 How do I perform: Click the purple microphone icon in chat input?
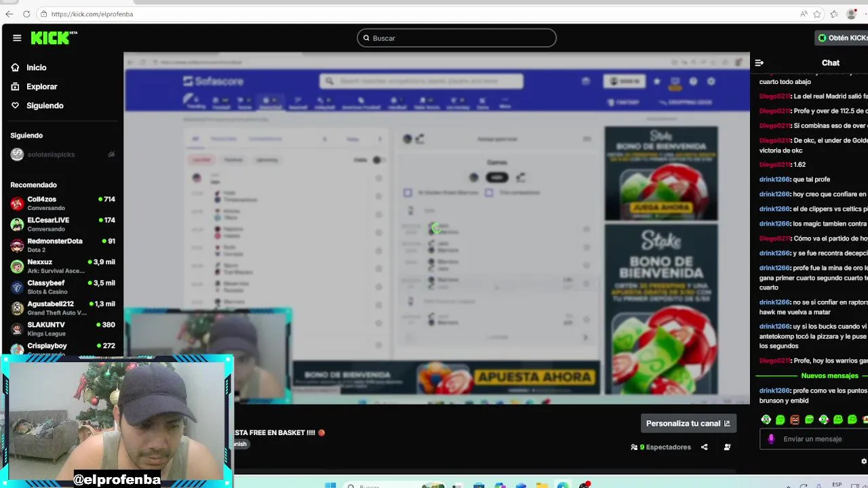(x=771, y=439)
